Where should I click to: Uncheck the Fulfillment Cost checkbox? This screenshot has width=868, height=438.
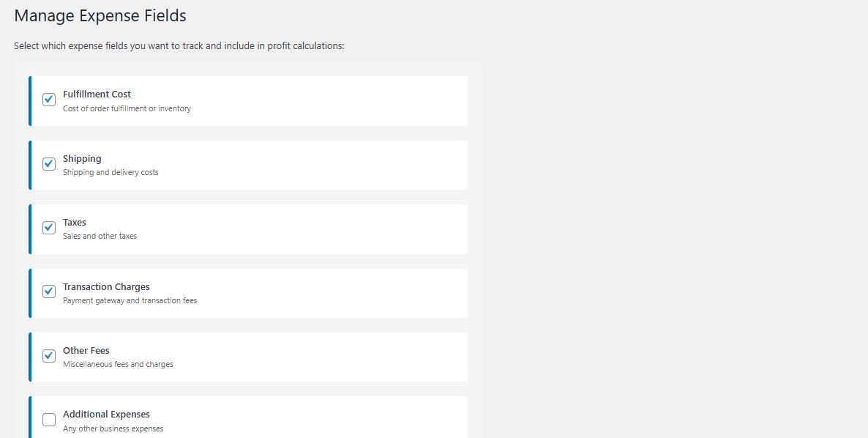[x=48, y=99]
